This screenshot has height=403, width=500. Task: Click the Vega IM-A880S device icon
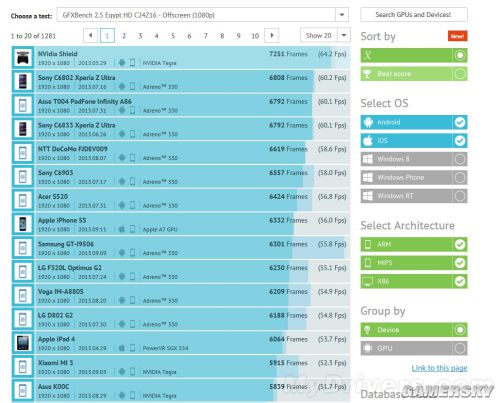[x=23, y=296]
